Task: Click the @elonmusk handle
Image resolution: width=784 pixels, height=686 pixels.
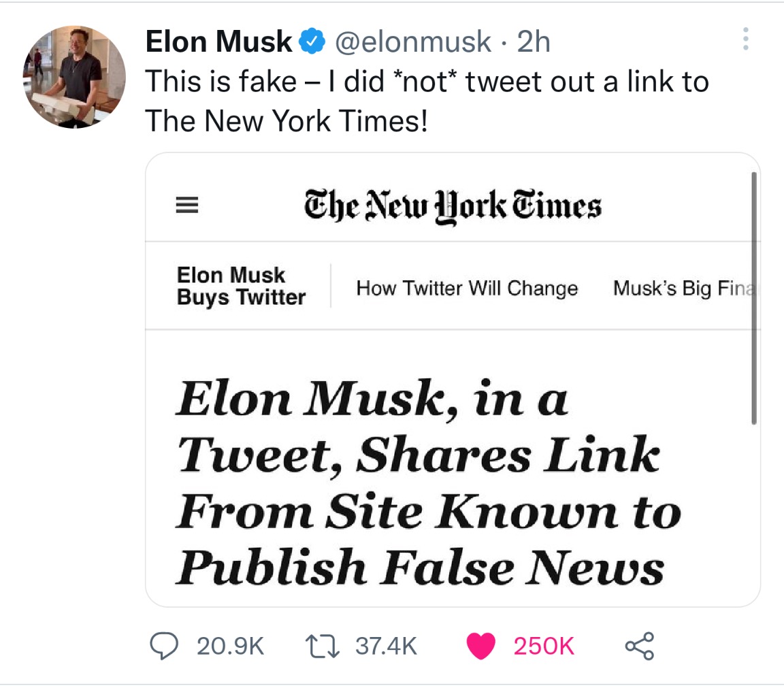Action: 411,42
